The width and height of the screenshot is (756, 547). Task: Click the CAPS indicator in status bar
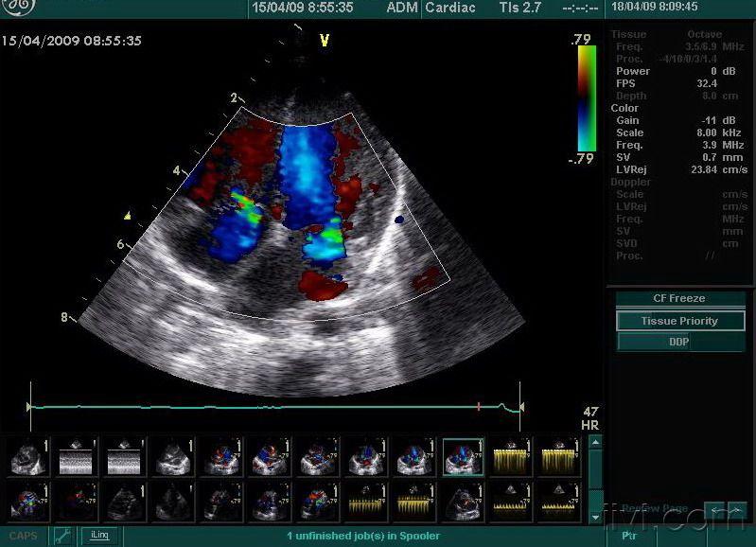23,536
